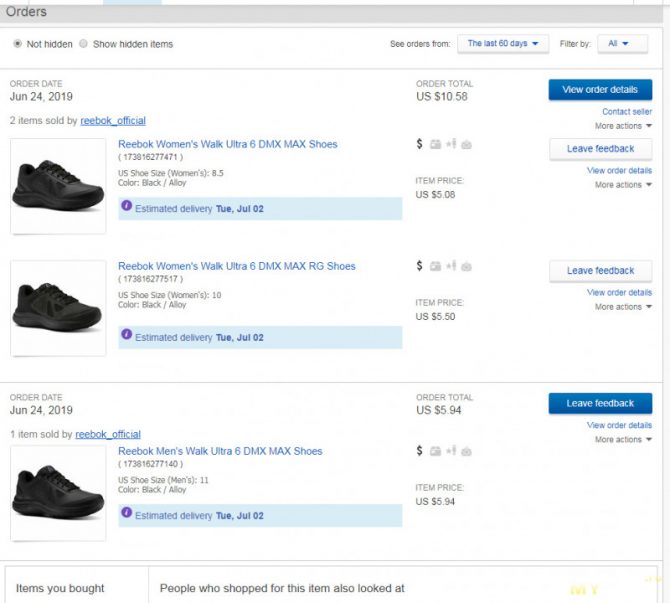Open the Filter by All dropdown
This screenshot has height=603, width=670.
(x=623, y=44)
